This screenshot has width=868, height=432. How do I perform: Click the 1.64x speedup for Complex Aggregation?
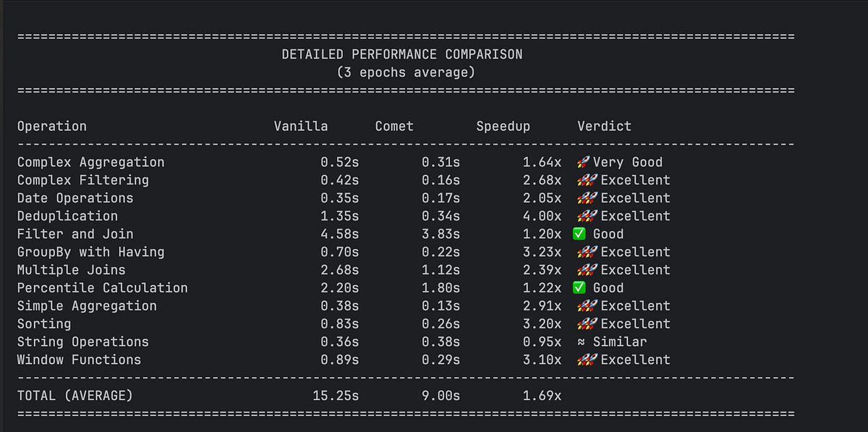(x=542, y=162)
